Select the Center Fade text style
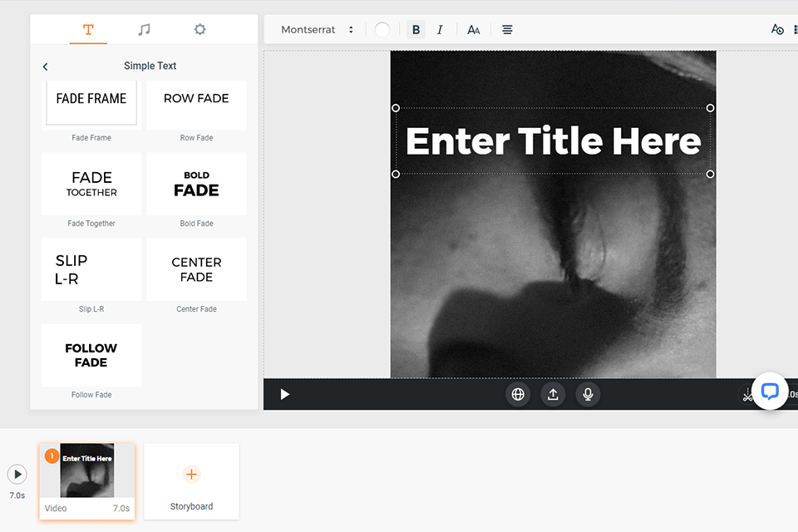 (195, 269)
